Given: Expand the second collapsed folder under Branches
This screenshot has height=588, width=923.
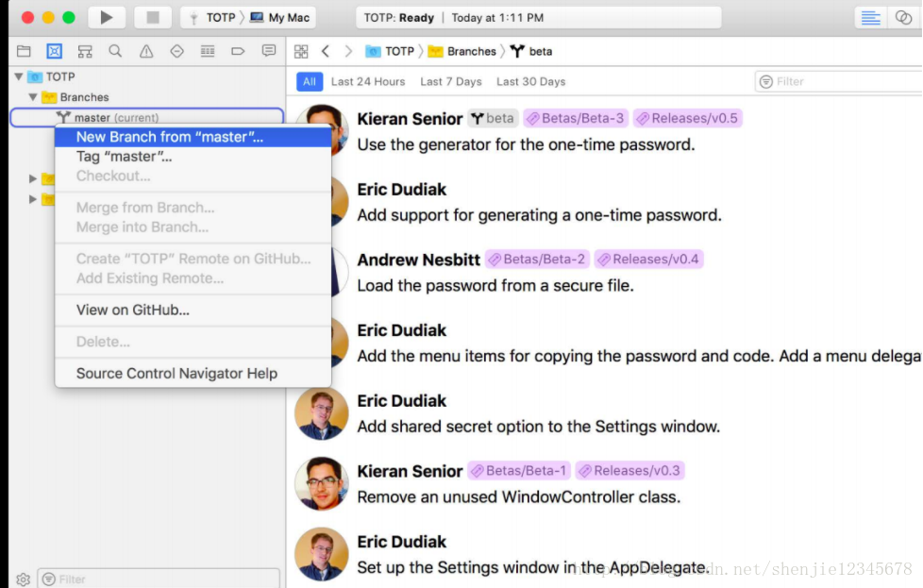Looking at the screenshot, I should tap(33, 199).
